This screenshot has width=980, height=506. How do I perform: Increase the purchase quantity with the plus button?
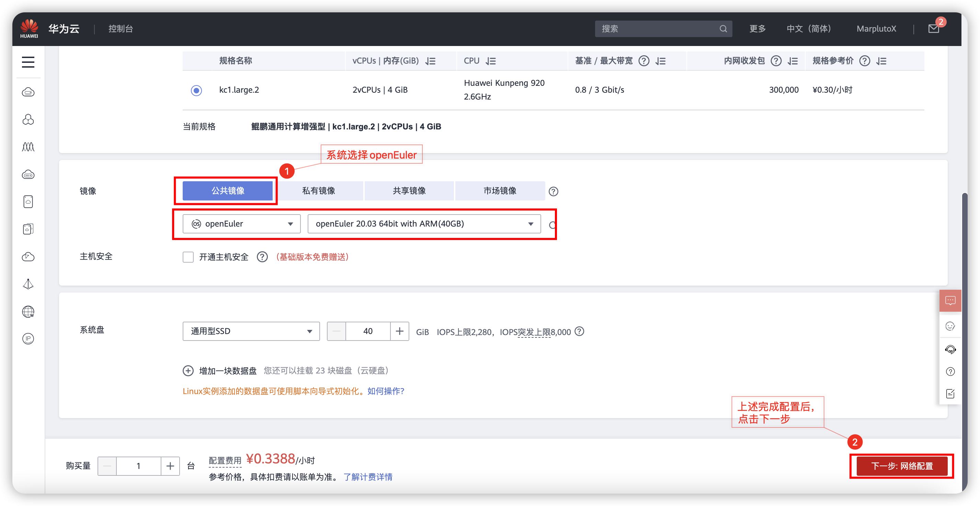[170, 466]
